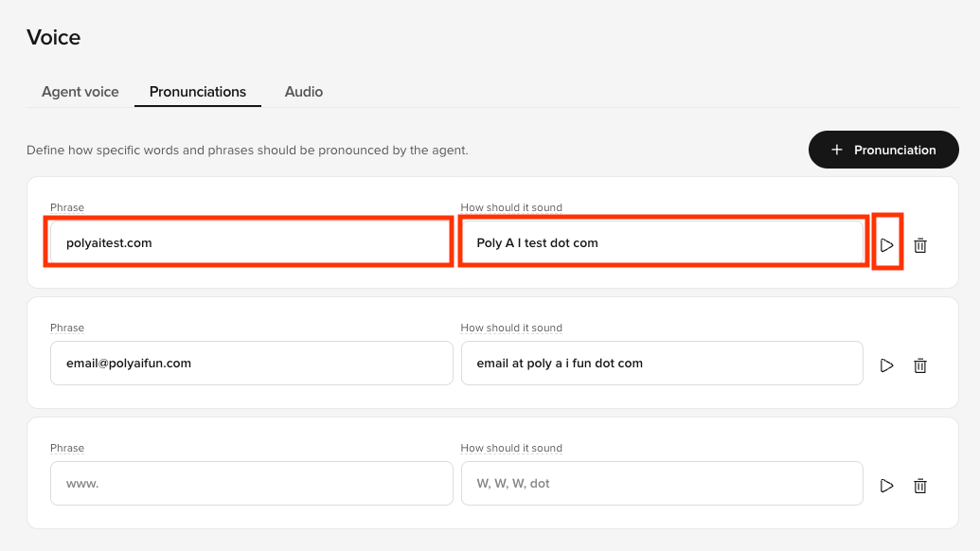Click into the www. phrase field
This screenshot has height=551, width=980.
pos(251,483)
